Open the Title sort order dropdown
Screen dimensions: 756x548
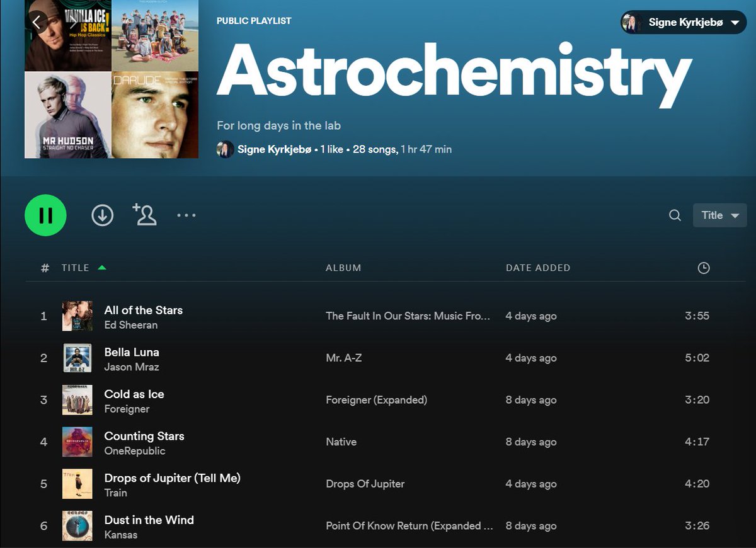point(719,215)
